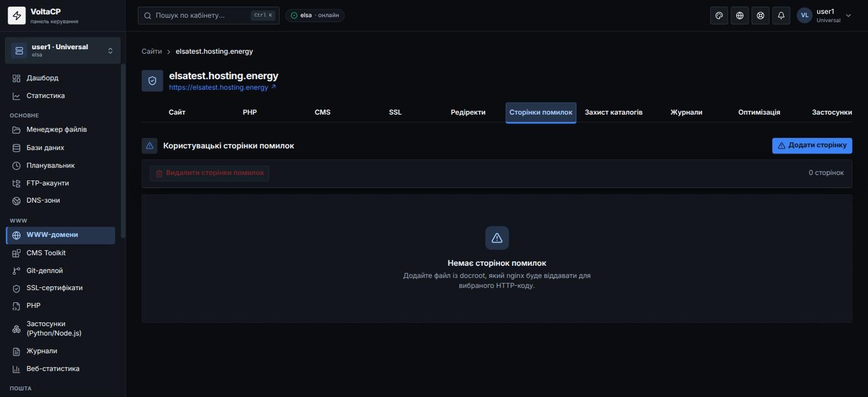Switch to the Сайт tab
The image size is (868, 397).
click(x=177, y=112)
